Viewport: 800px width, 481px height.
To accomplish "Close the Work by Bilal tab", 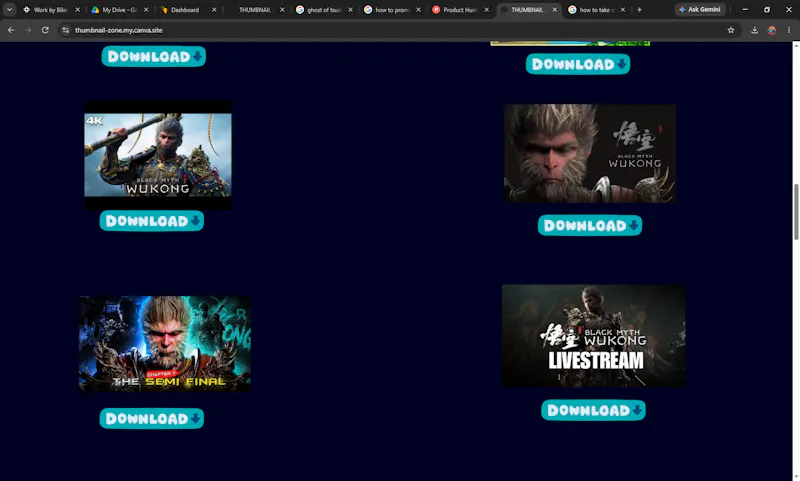I will (x=78, y=10).
